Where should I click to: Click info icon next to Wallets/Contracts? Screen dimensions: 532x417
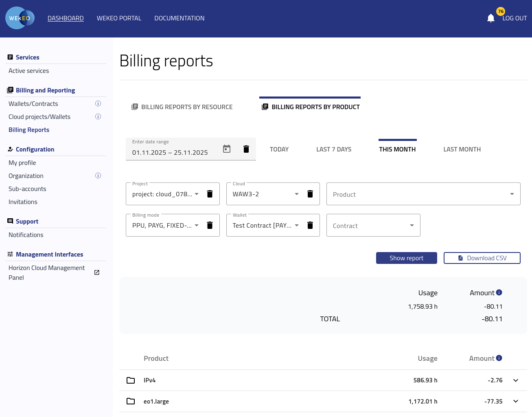tap(98, 104)
